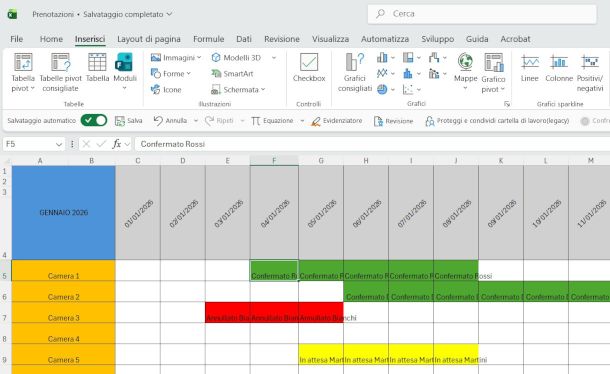
Task: Click the Schermata screenshot tool
Action: coord(238,90)
